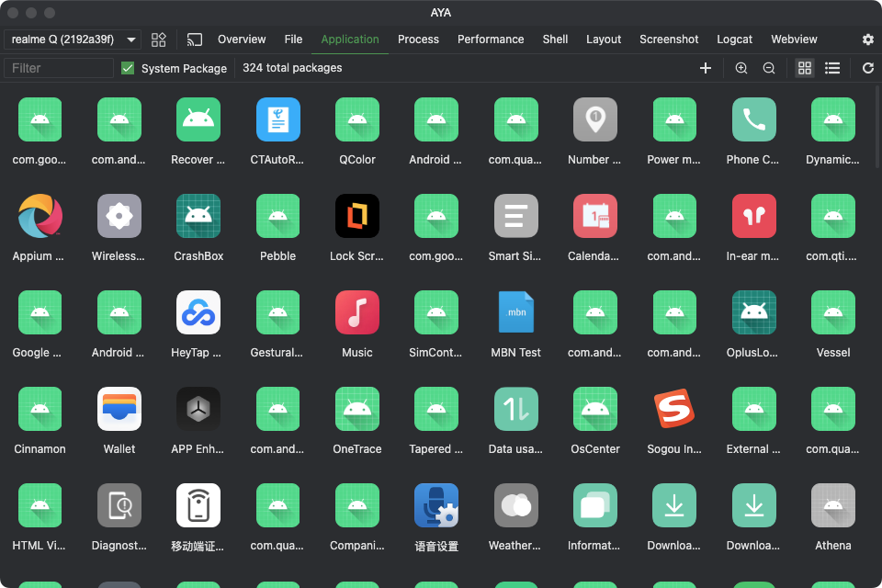Install package with the plus button
Image resolution: width=882 pixels, height=588 pixels.
click(706, 68)
